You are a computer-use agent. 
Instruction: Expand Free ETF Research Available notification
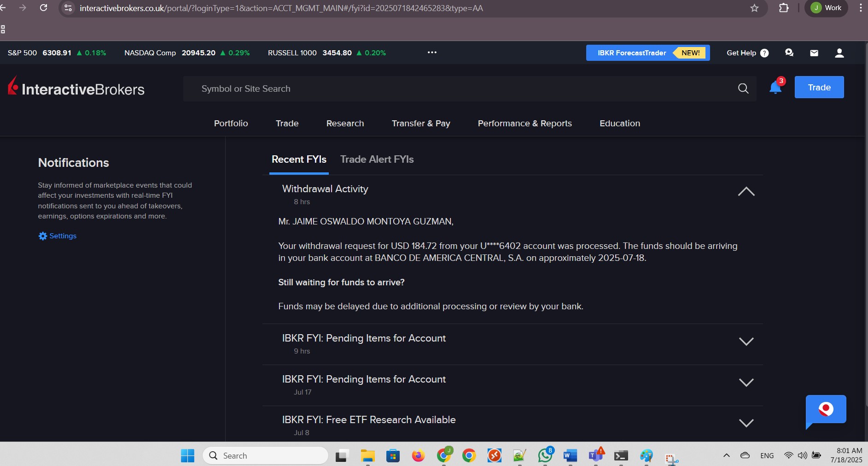coord(746,423)
